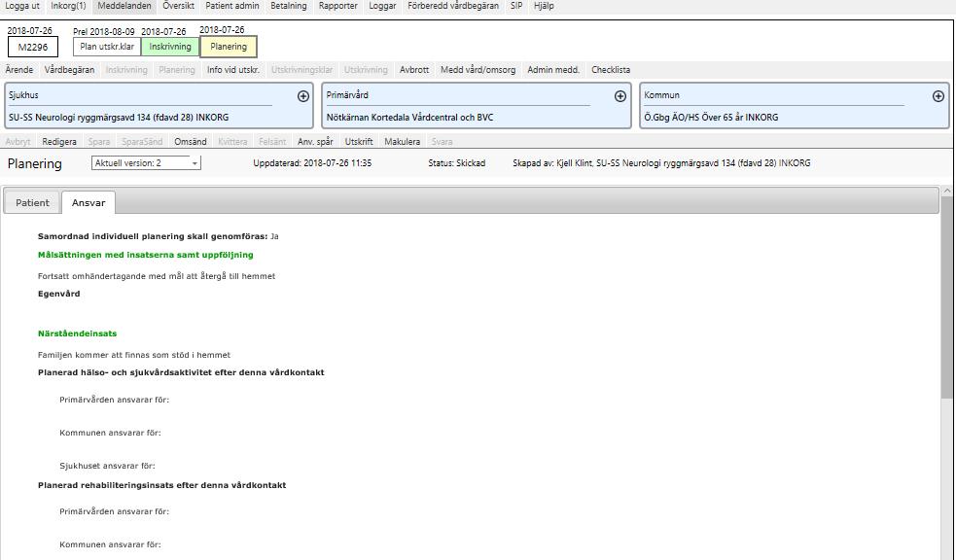Open the Hjälp menu
This screenshot has height=560, width=956.
pyautogui.click(x=544, y=6)
